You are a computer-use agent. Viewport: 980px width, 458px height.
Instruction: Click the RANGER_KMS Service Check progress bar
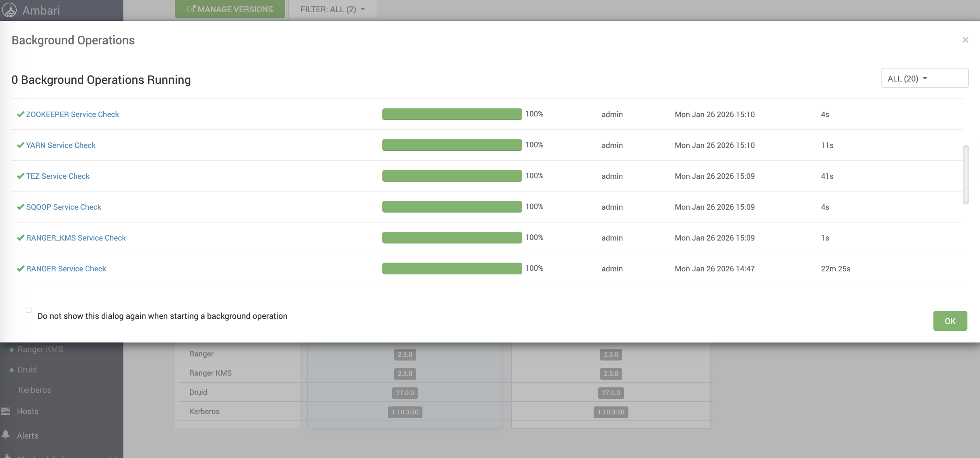pyautogui.click(x=452, y=238)
